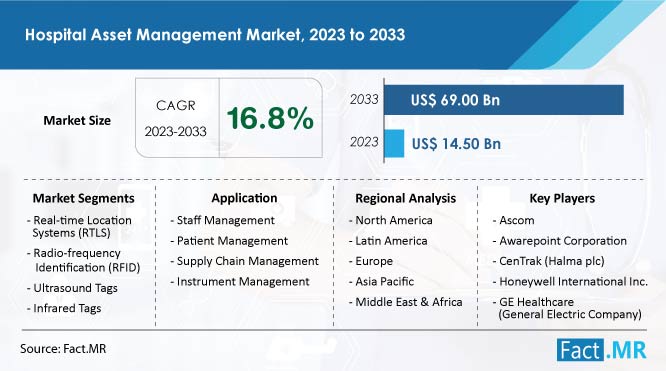The width and height of the screenshot is (666, 371).
Task: Click the Key Players heading
Action: point(562,198)
